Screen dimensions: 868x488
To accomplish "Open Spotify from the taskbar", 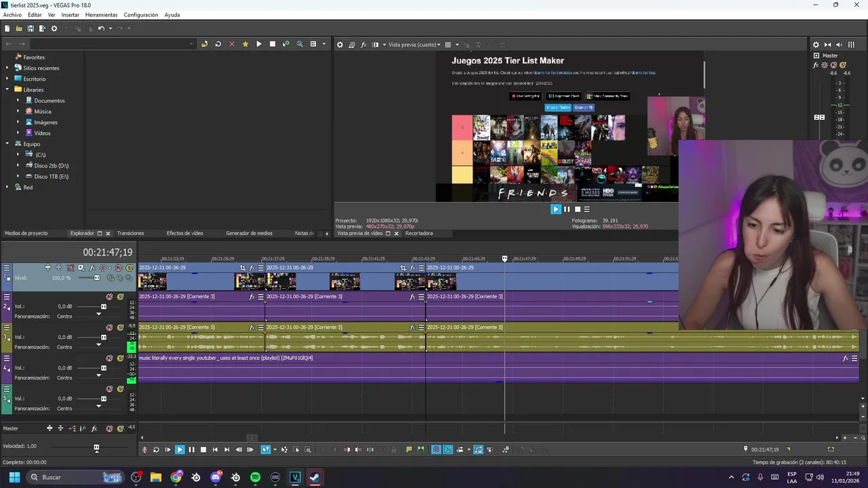I will 255,477.
